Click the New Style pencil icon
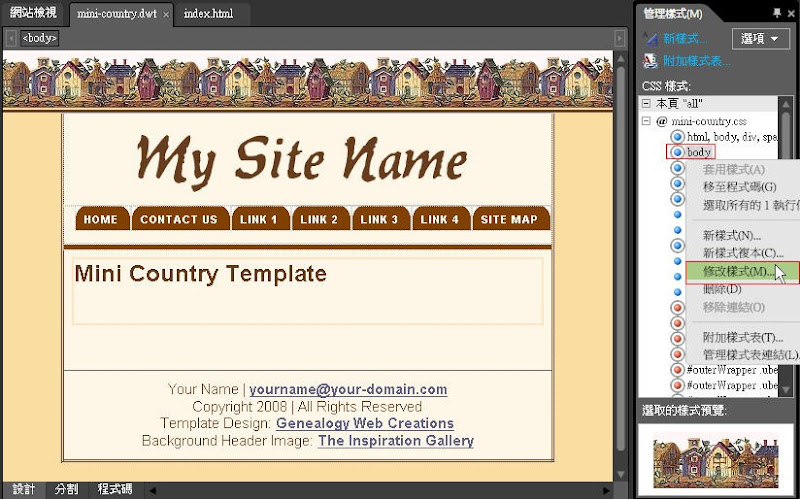The image size is (800, 499). (651, 38)
